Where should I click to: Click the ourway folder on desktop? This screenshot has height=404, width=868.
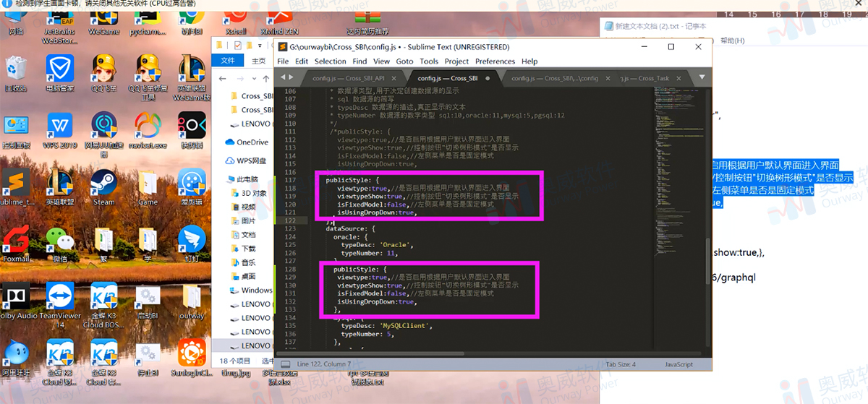192,302
